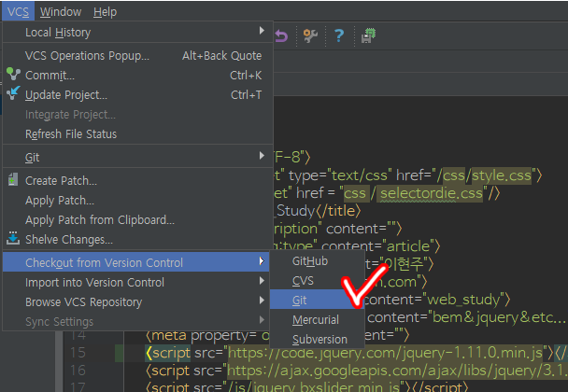Image resolution: width=568 pixels, height=392 pixels.
Task: Open Browse VCS Repository submenu
Action: 135,301
